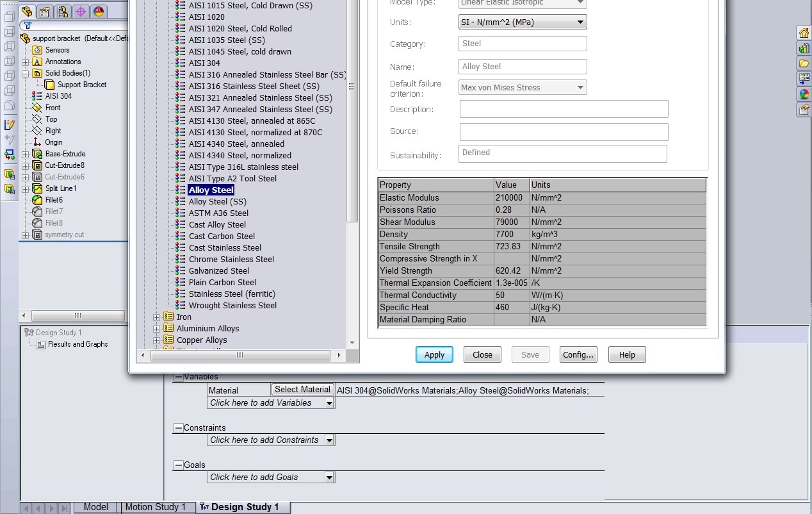The height and width of the screenshot is (514, 812).
Task: Open the FeatureManager design tree tab
Action: (x=27, y=12)
